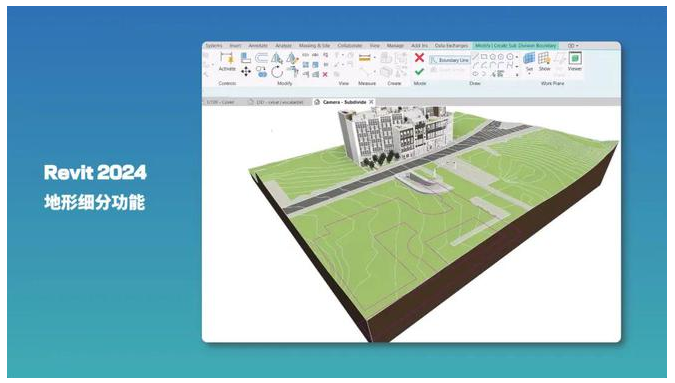Click the Scale tool icon

click(x=315, y=65)
